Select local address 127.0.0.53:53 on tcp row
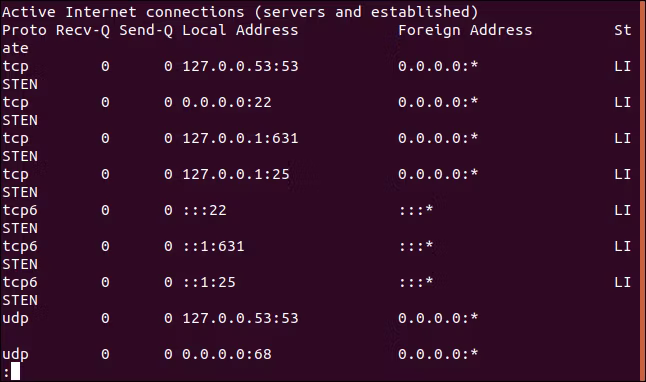 pos(240,66)
